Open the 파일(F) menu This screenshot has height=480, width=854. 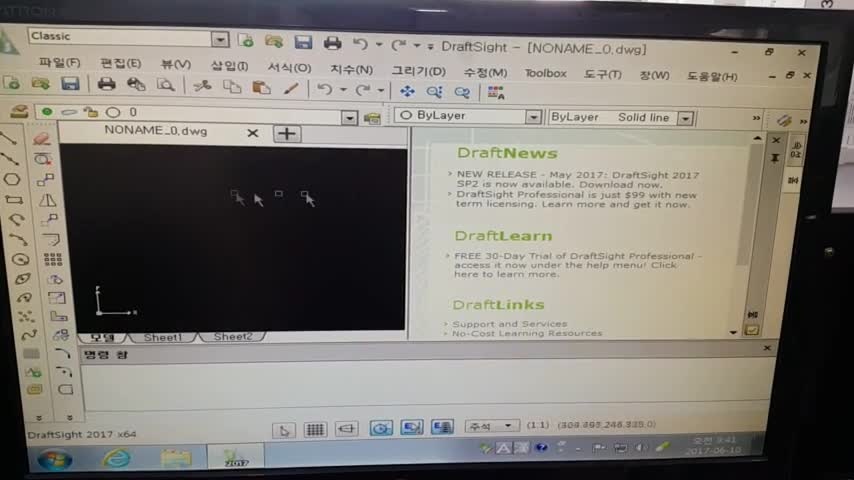tap(59, 63)
